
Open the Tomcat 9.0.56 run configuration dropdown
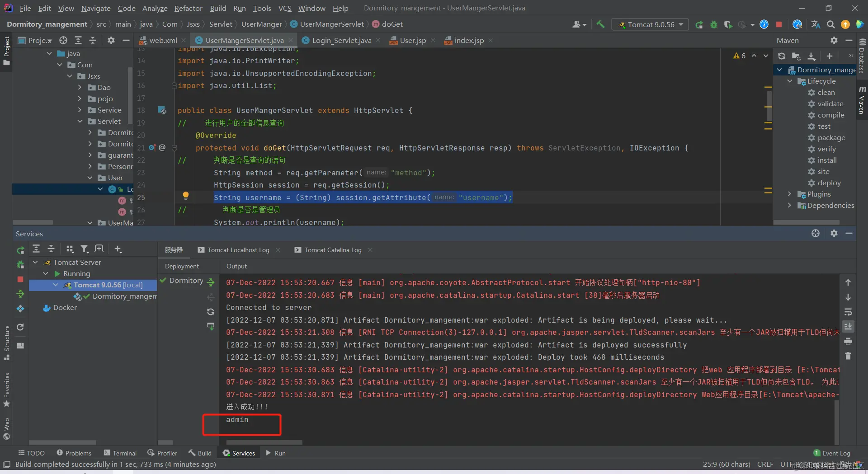650,24
